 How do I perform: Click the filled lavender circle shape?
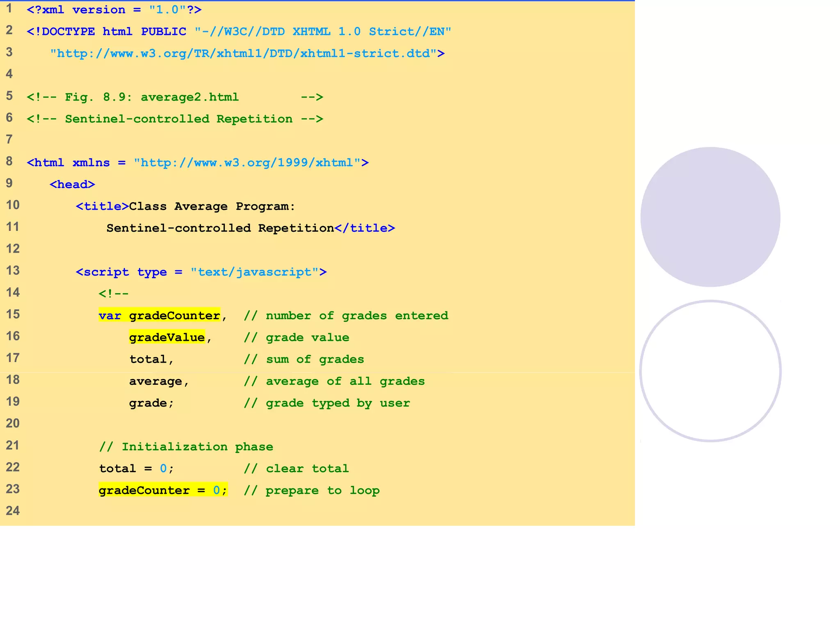point(710,217)
